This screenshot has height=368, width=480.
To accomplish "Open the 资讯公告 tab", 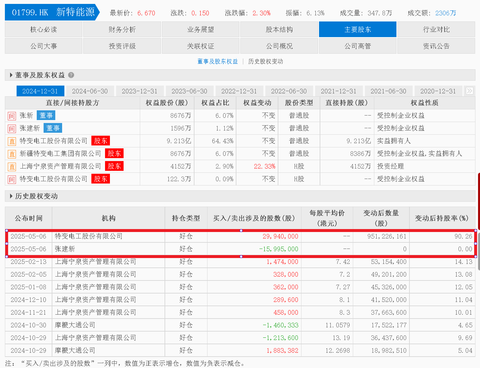I will pyautogui.click(x=436, y=46).
